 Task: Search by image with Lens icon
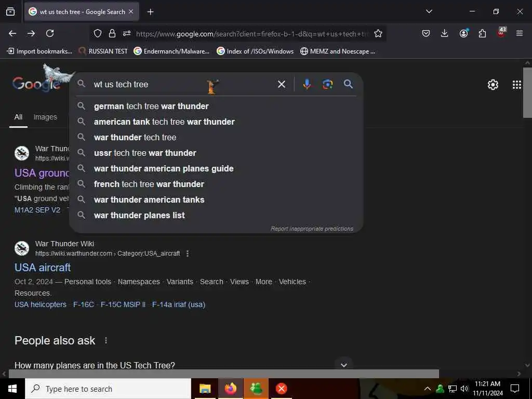pos(327,84)
